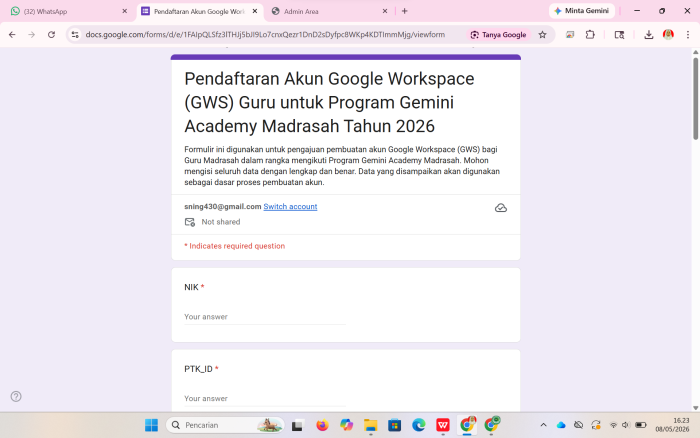Open Chrome profile avatar
The width and height of the screenshot is (700, 438).
click(x=668, y=34)
